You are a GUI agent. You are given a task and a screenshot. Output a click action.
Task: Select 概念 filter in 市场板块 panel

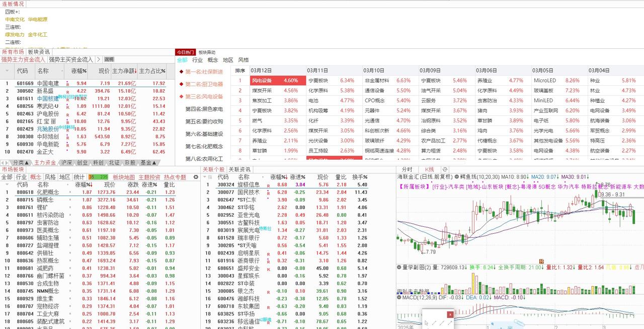pos(36,177)
